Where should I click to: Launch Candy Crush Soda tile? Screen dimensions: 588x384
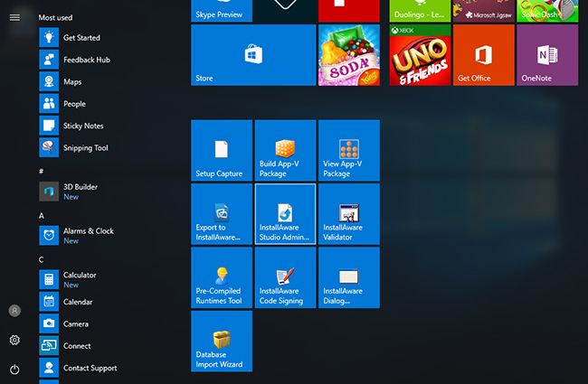point(349,55)
